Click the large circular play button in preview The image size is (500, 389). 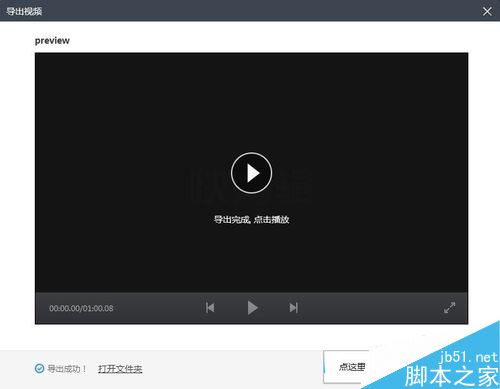(251, 173)
